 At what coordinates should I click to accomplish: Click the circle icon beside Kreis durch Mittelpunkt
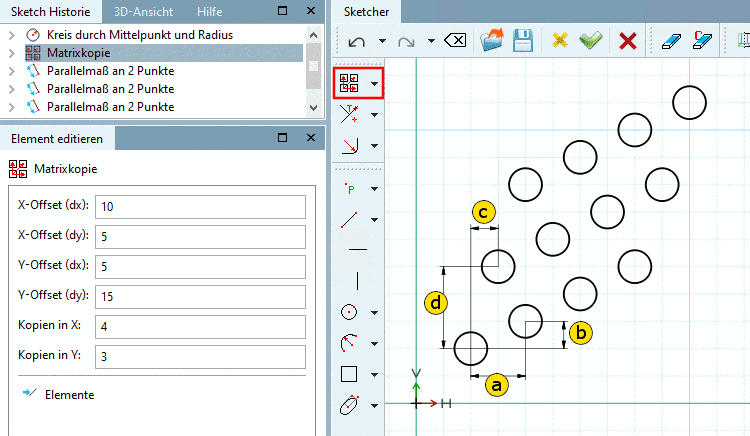(33, 35)
